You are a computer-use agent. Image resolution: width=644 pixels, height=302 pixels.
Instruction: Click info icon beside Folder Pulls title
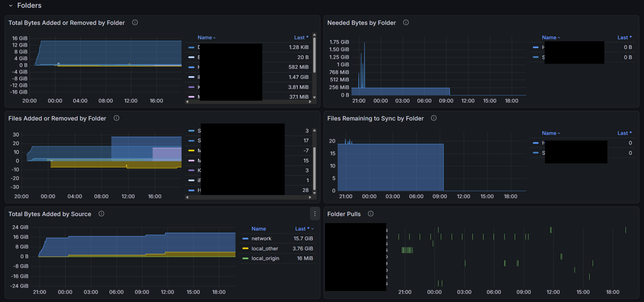pyautogui.click(x=371, y=214)
